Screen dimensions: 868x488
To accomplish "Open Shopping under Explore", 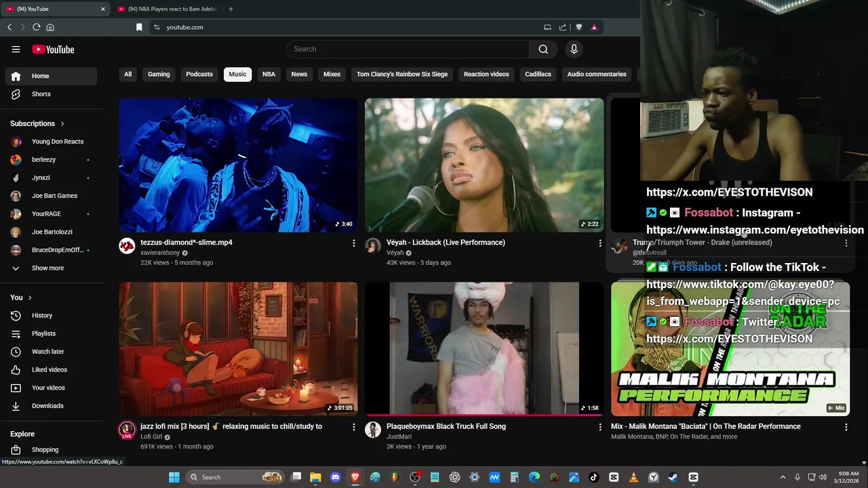I will coord(51,449).
